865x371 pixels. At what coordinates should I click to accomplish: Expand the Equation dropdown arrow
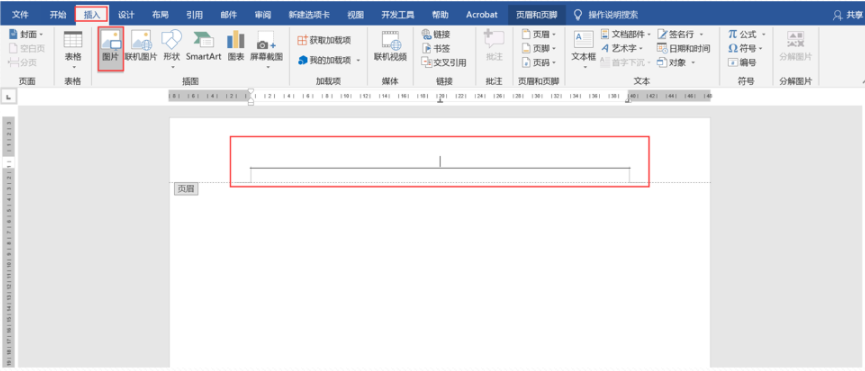pyautogui.click(x=764, y=35)
